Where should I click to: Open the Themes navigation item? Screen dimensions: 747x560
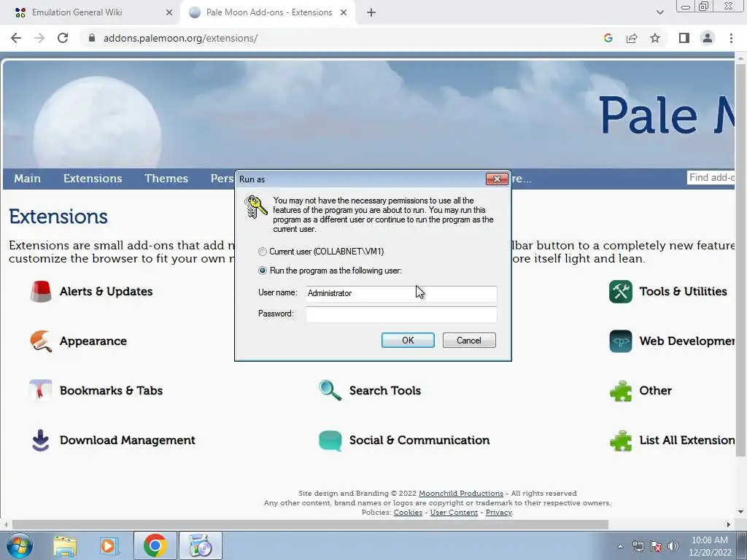coord(166,179)
